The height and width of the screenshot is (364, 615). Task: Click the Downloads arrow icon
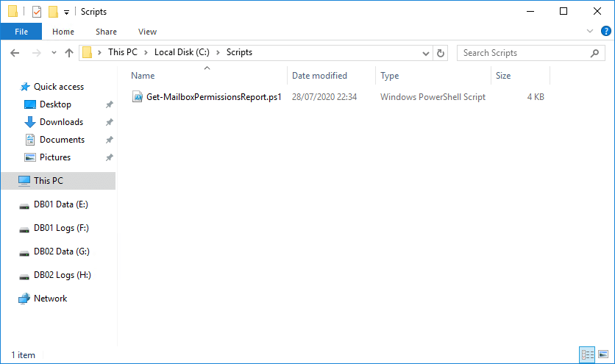tap(30, 122)
